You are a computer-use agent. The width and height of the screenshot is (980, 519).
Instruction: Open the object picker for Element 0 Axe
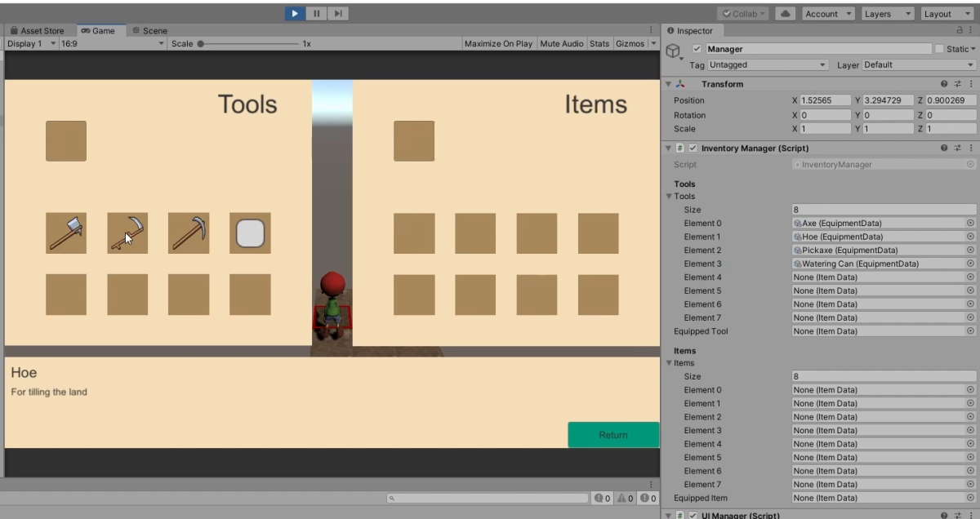(970, 223)
